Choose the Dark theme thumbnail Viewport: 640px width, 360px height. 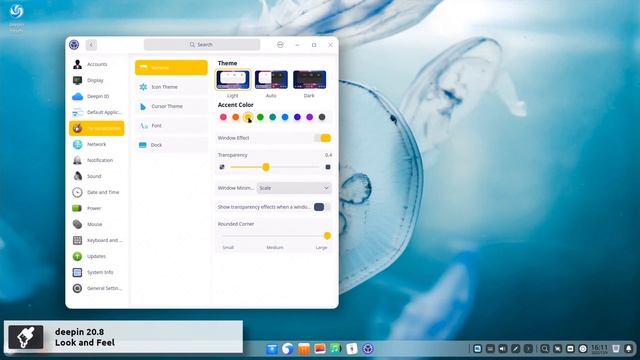coord(309,80)
